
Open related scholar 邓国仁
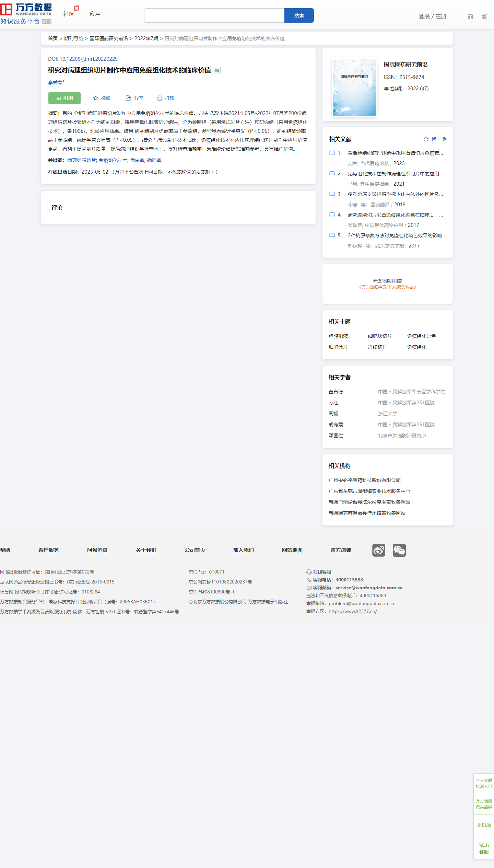336,436
